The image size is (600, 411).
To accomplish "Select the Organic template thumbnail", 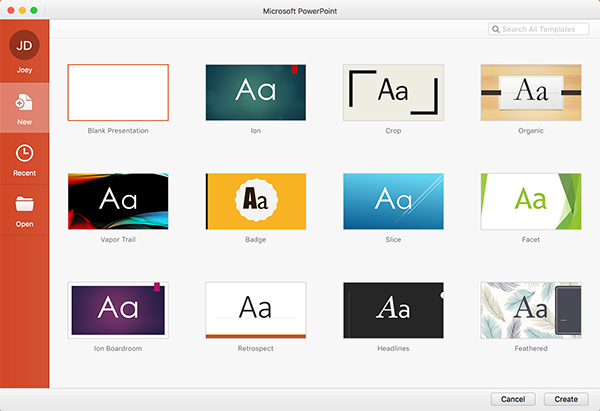I will point(531,92).
